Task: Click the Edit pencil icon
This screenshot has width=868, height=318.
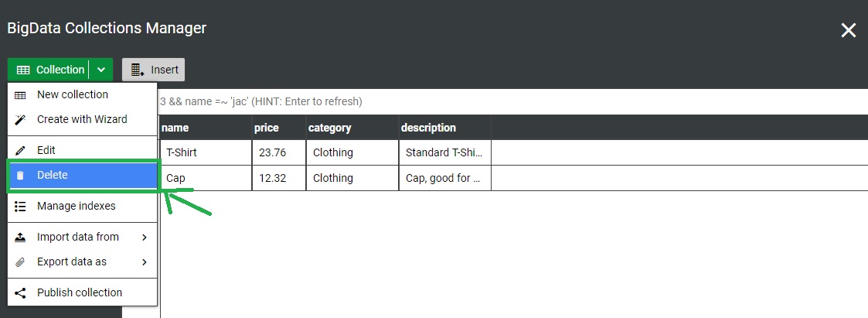Action: (21, 150)
